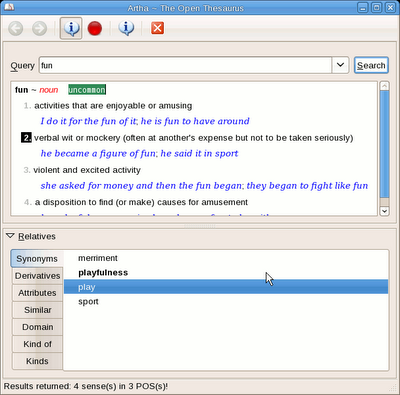Switch to the Derivatives tab
The height and width of the screenshot is (395, 400).
click(x=37, y=276)
